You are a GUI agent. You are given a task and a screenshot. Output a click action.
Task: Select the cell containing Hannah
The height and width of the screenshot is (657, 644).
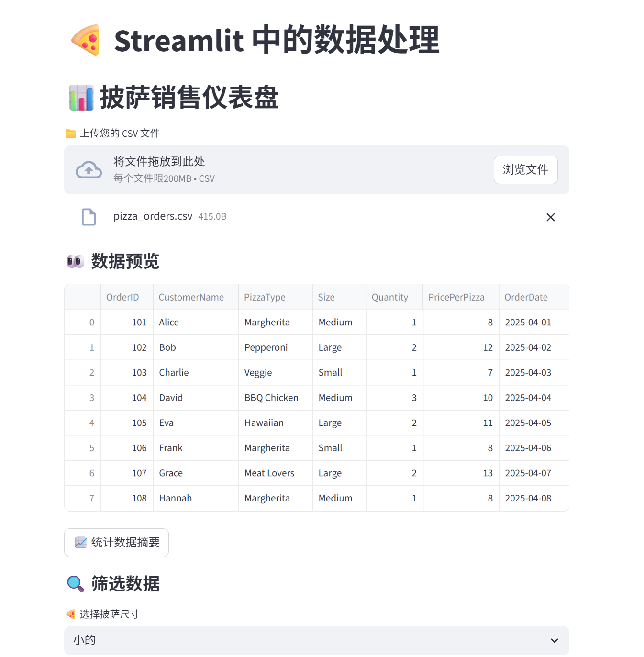[x=196, y=498]
